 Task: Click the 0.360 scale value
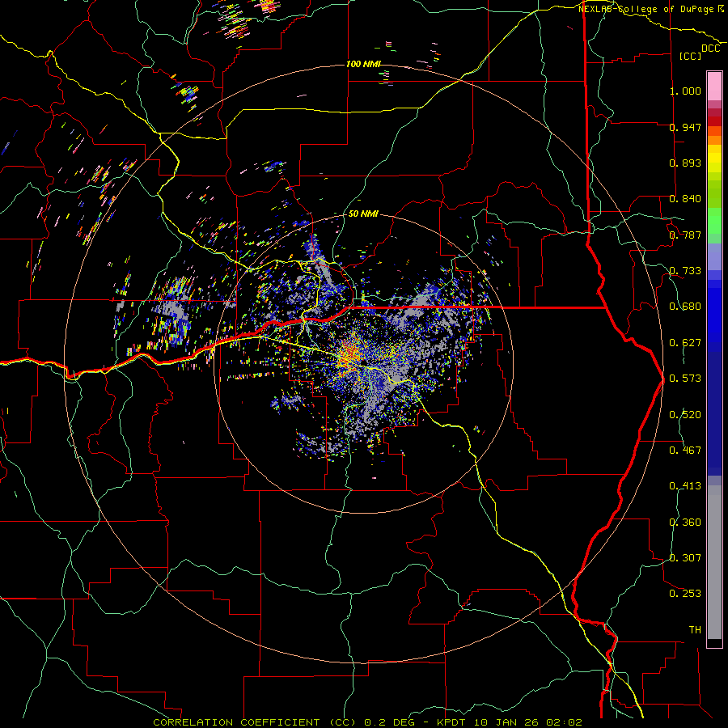point(685,523)
